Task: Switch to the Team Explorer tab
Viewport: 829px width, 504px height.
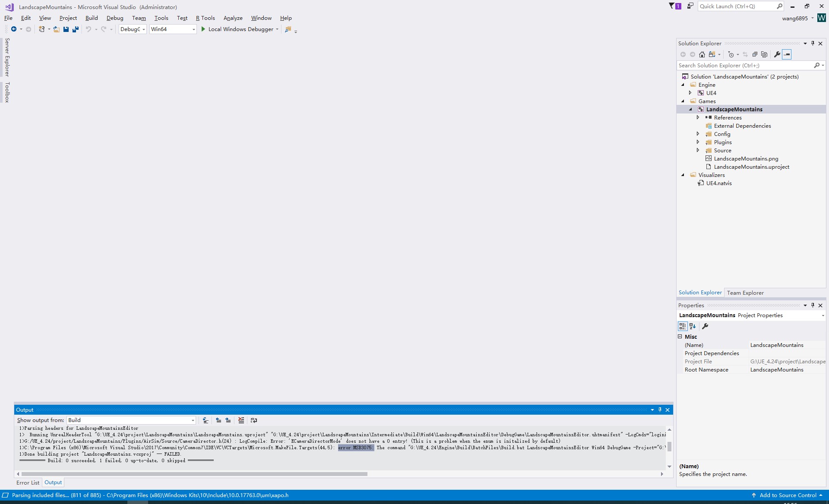Action: 746,293
